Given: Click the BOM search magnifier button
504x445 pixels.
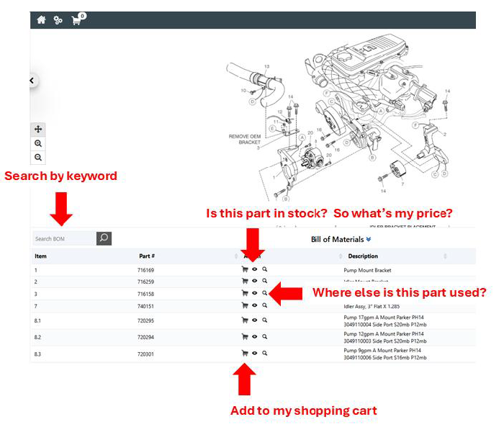Looking at the screenshot, I should click(104, 238).
